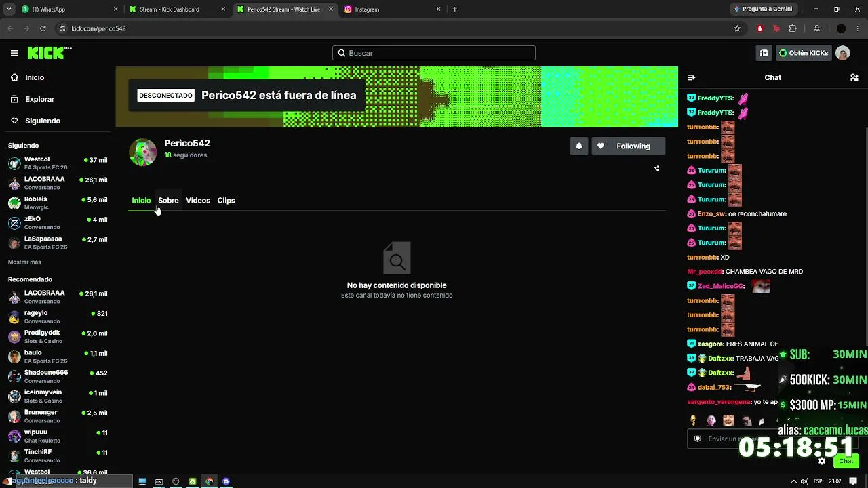Screen dimensions: 868x488
Task: Open the red hand ad blocker extension
Action: click(759, 28)
